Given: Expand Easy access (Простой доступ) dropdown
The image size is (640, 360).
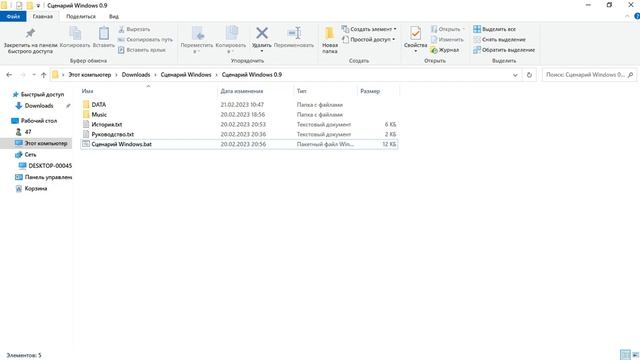Looking at the screenshot, I should click(x=369, y=40).
